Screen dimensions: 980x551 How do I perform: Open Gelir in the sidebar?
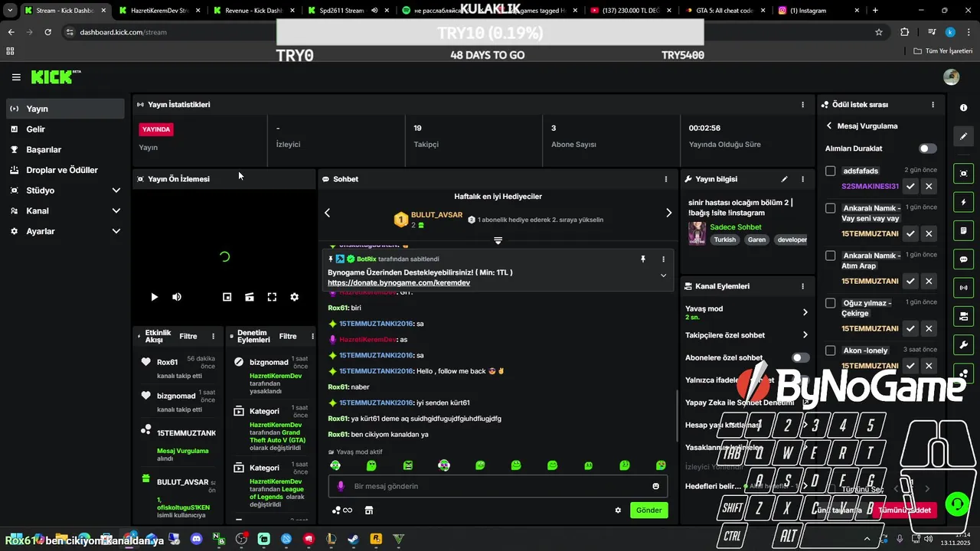coord(65,129)
